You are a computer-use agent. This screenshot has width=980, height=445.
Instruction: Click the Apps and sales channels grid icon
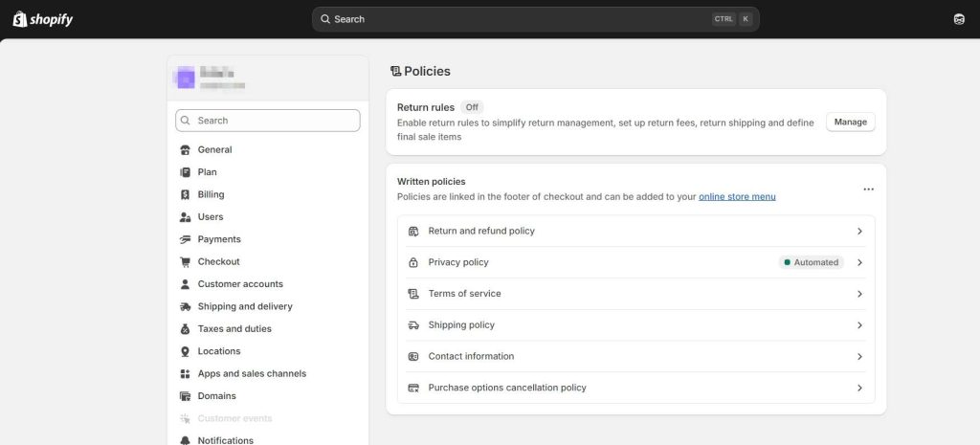(185, 374)
